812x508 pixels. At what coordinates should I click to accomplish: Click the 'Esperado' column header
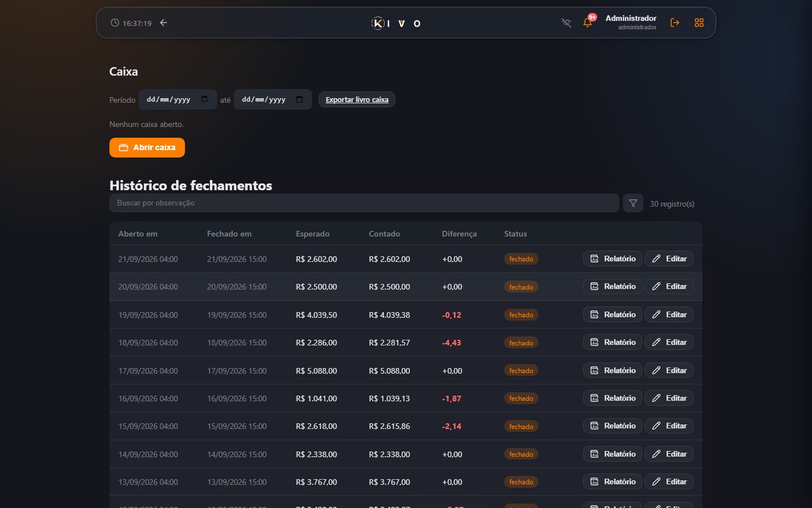tap(313, 234)
